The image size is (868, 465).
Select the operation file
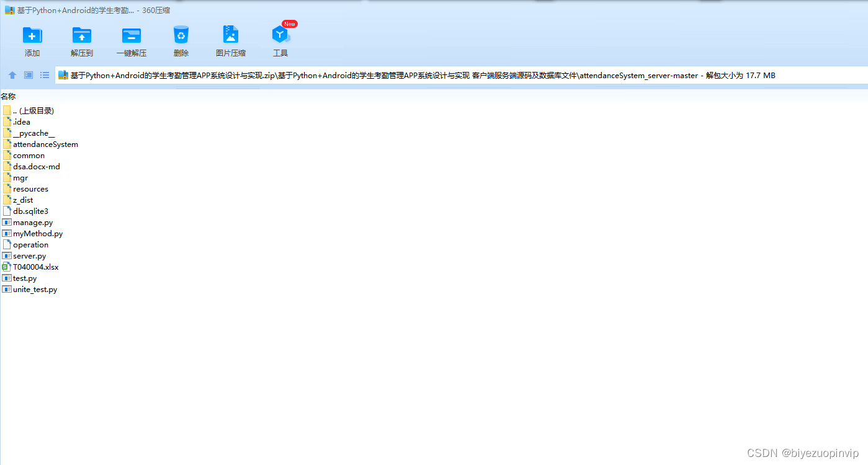(26, 244)
